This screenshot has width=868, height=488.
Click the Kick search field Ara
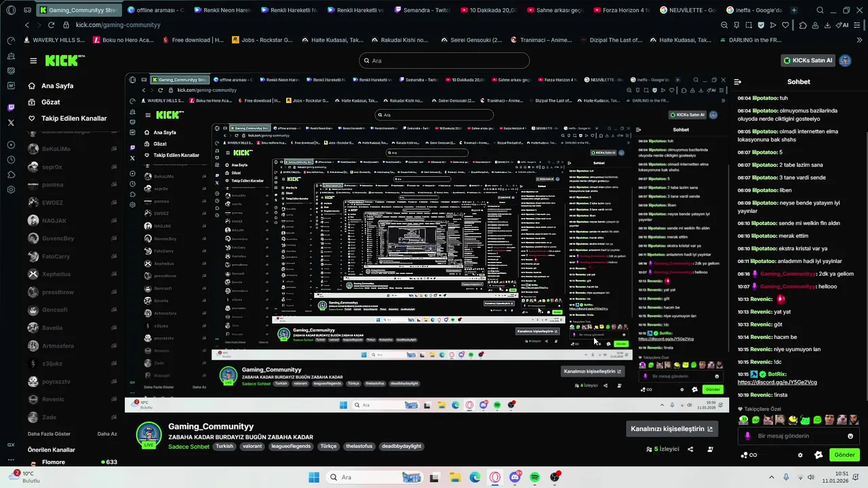point(444,60)
